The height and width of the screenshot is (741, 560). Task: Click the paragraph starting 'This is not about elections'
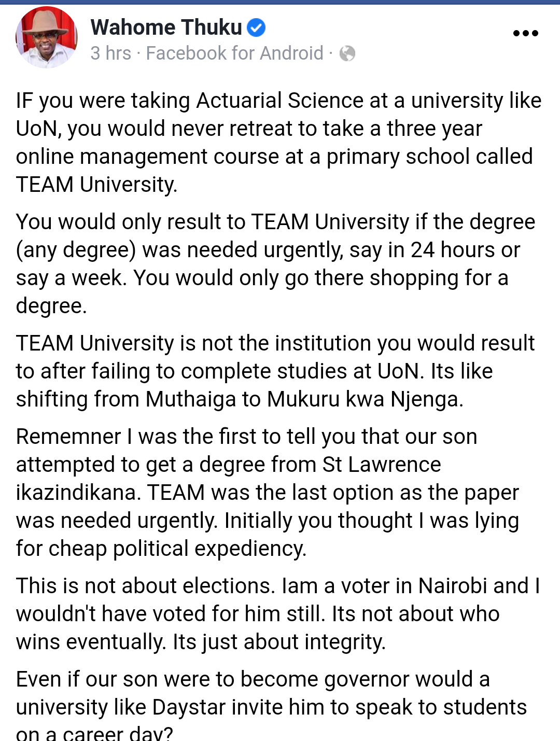pyautogui.click(x=278, y=614)
